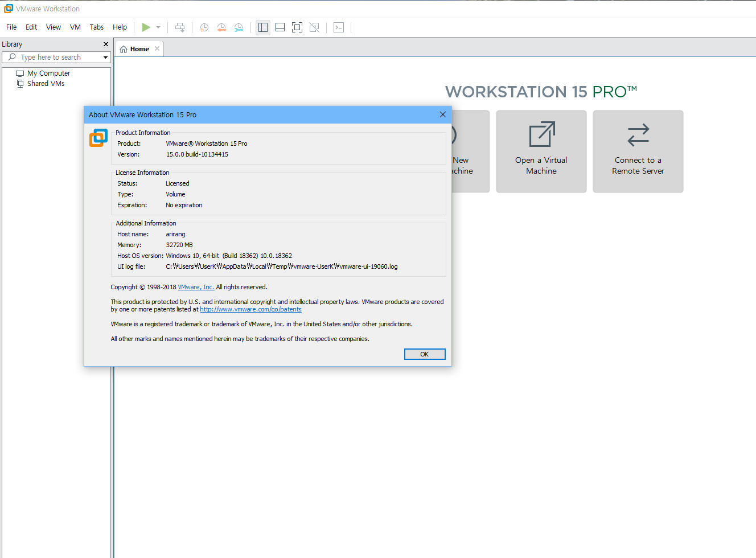This screenshot has width=756, height=558.
Task: Close the Home tab
Action: 157,48
